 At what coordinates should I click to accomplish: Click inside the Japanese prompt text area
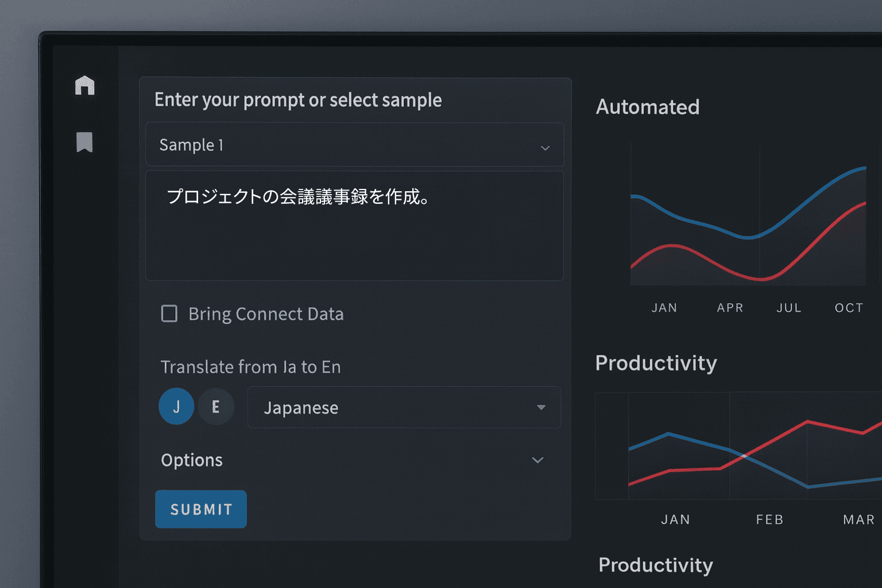[354, 224]
